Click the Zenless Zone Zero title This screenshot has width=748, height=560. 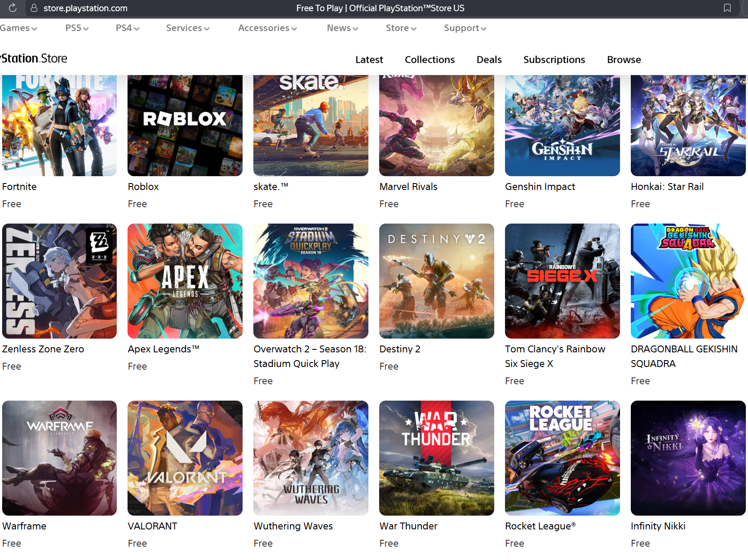43,349
